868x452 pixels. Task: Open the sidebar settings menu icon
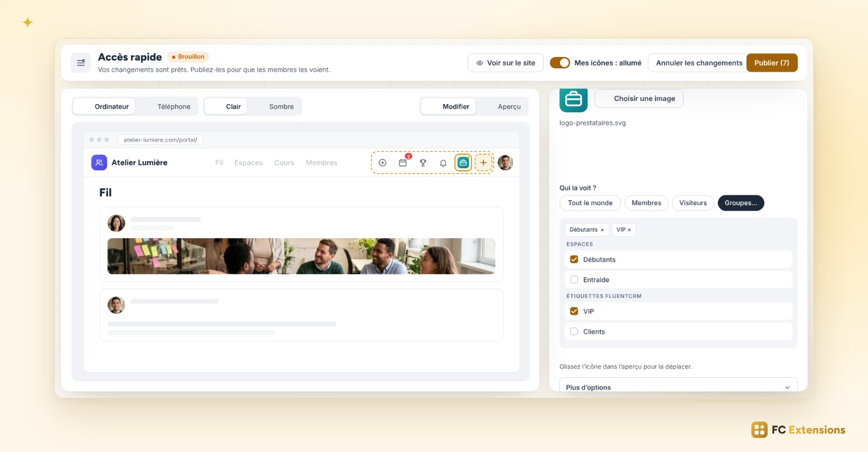point(81,63)
